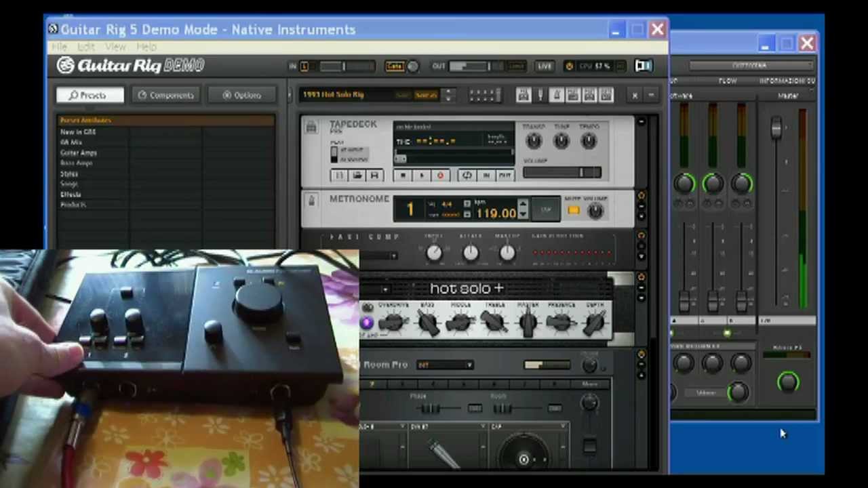
Task: Toggle Control Room Pro power button
Action: click(x=642, y=354)
